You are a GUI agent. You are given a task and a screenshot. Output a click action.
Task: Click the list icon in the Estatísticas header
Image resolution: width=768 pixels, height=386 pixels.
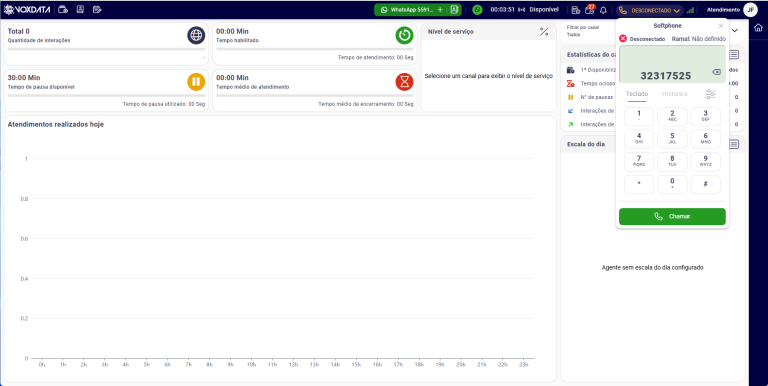[733, 54]
